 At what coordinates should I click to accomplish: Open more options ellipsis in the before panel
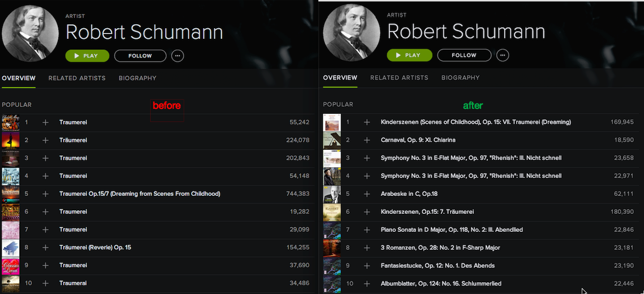[x=177, y=56]
